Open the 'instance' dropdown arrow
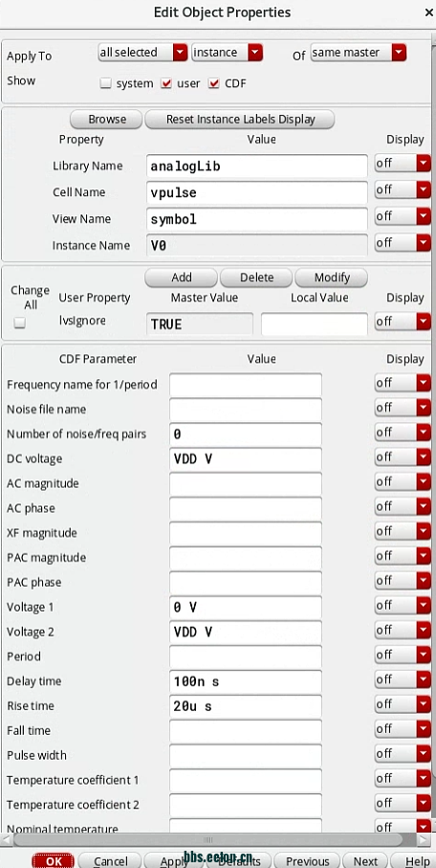This screenshot has height=868, width=436. tap(254, 53)
